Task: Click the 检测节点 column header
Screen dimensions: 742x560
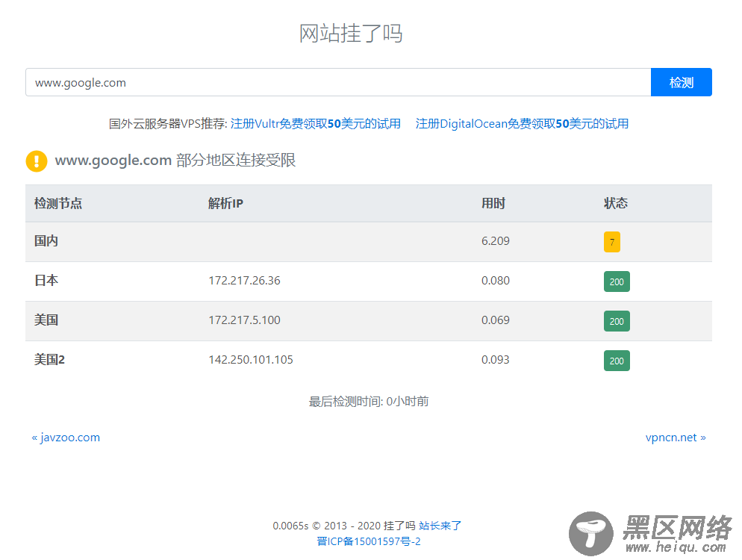Action: click(x=58, y=203)
